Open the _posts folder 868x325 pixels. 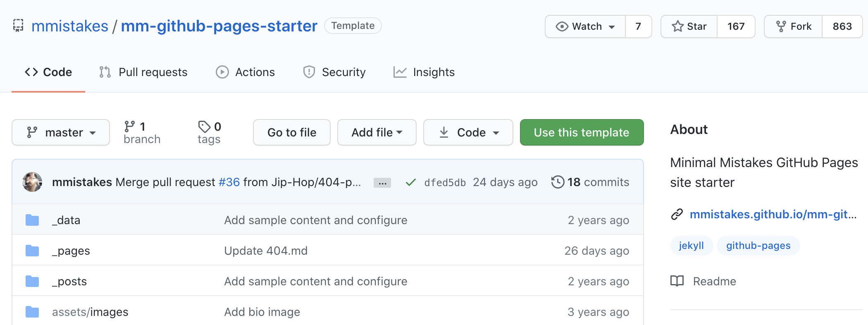69,281
